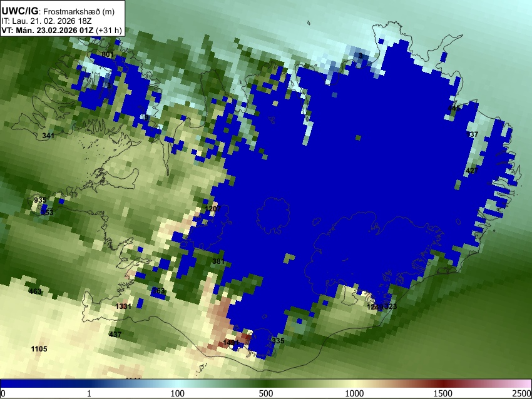
Task: Click the dark red legend colour above 1500
Action: click(443, 383)
